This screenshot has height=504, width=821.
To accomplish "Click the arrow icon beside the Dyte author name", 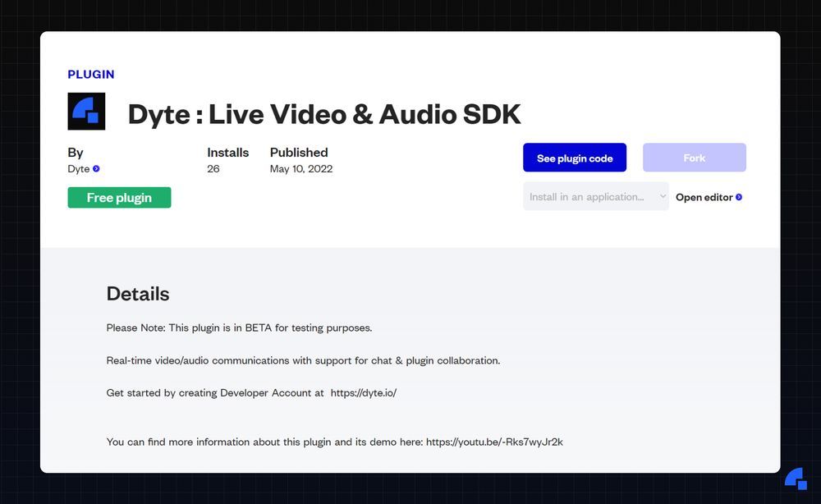I will 96,168.
